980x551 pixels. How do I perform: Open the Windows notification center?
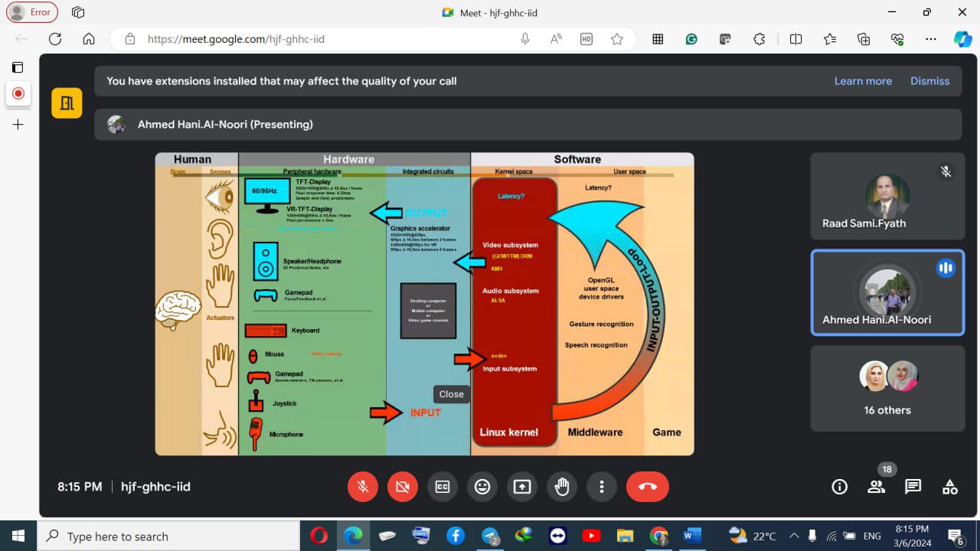point(955,536)
